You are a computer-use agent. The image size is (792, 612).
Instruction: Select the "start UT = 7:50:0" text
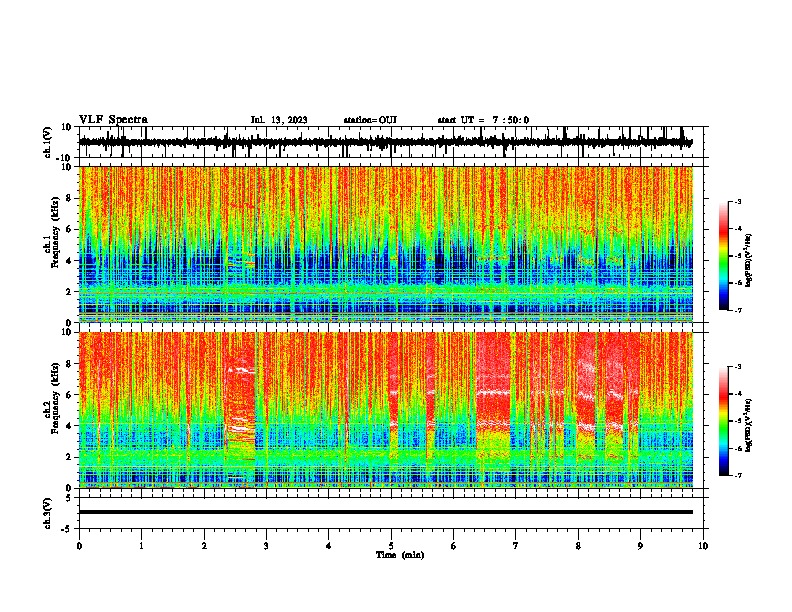(483, 120)
